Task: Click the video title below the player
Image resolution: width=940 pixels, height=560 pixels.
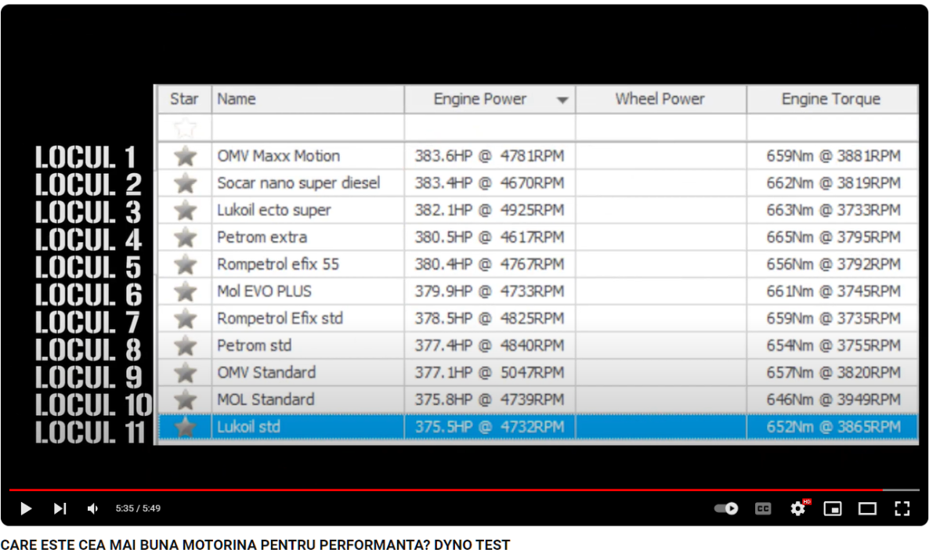Action: click(255, 545)
